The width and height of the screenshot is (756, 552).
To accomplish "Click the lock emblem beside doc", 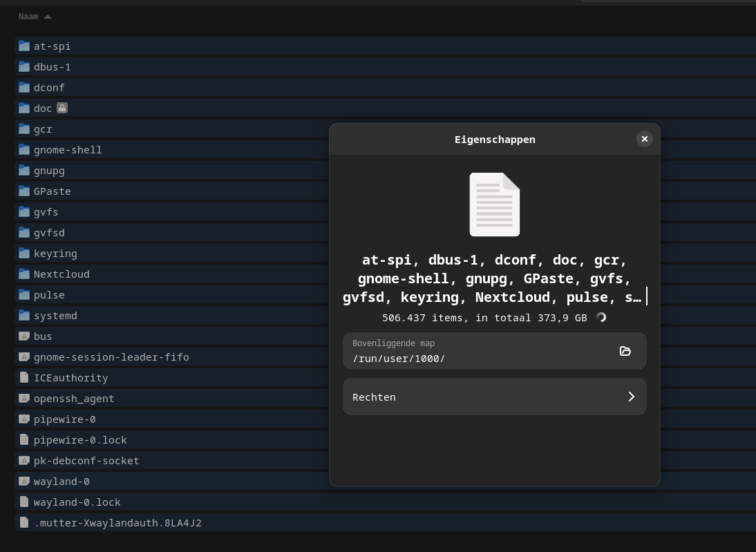I will (62, 108).
